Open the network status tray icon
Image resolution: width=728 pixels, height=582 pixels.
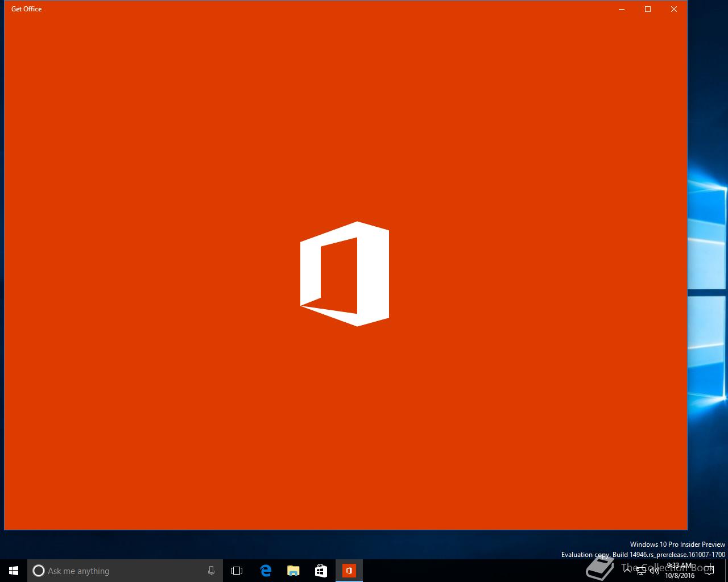pyautogui.click(x=641, y=571)
